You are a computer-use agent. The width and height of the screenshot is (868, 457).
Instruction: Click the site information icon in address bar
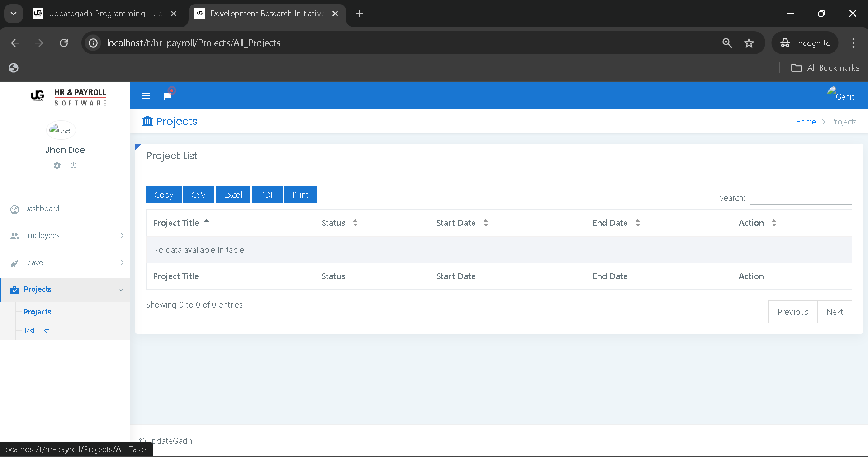click(x=93, y=43)
